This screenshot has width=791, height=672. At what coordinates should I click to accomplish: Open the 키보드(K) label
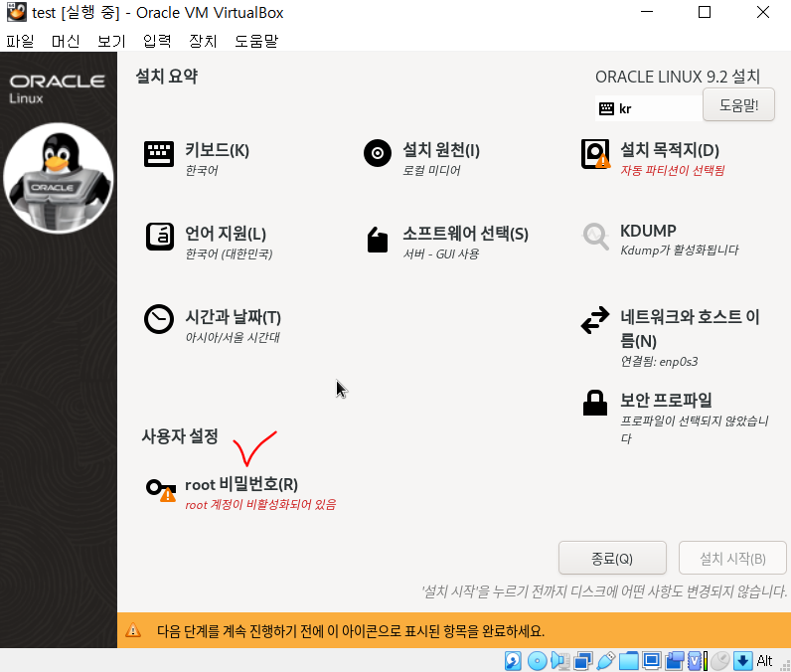point(217,150)
